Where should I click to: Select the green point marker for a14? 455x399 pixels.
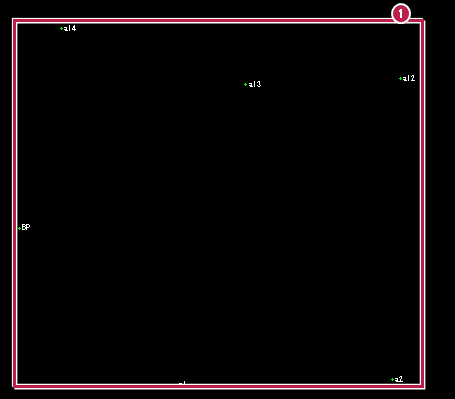pos(61,29)
